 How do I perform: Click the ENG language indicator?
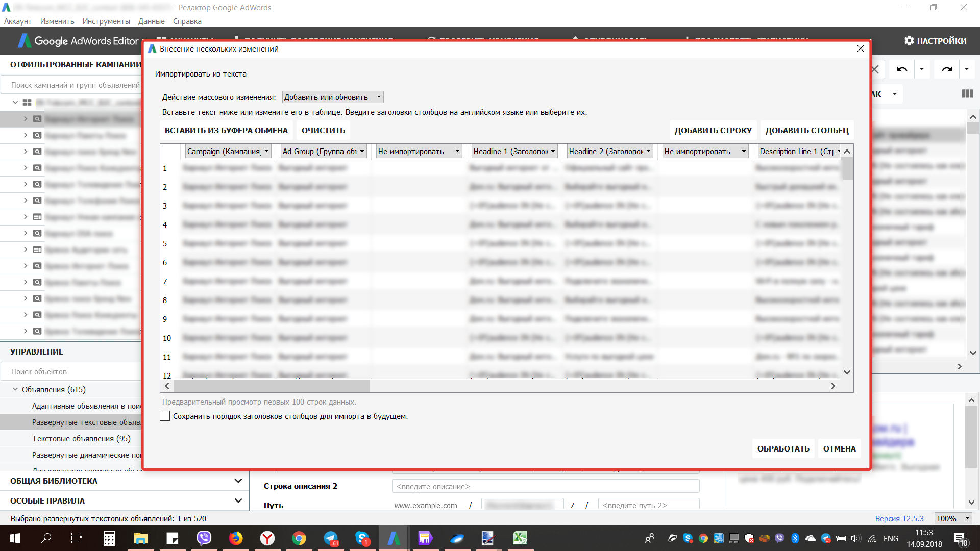click(x=891, y=538)
